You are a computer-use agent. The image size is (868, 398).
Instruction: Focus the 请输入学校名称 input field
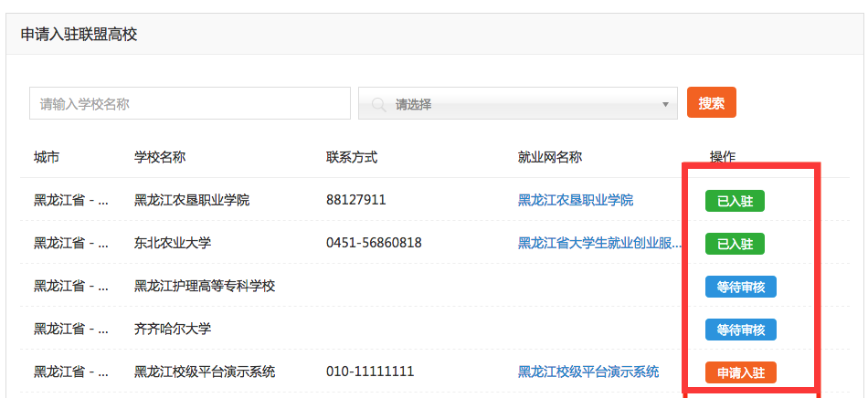(x=190, y=104)
